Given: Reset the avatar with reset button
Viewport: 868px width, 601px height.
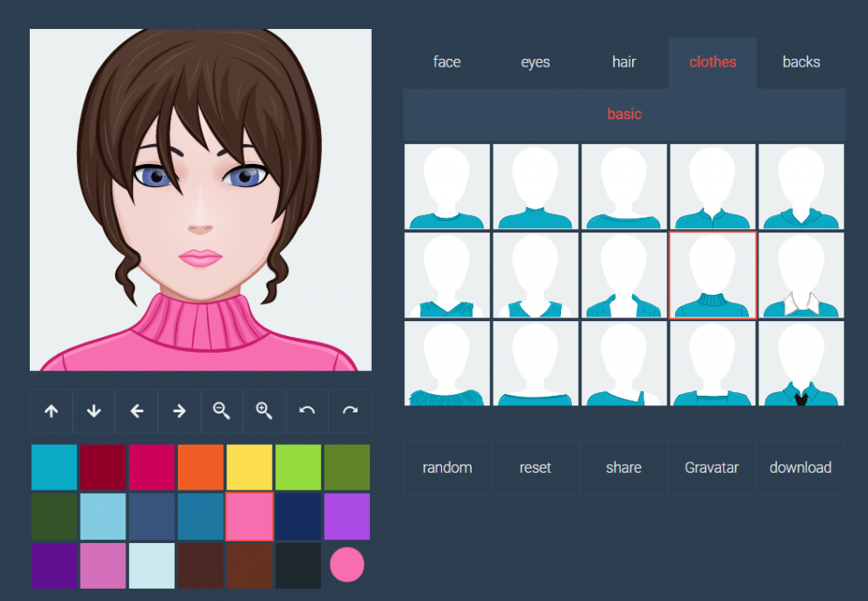Looking at the screenshot, I should click(x=535, y=468).
